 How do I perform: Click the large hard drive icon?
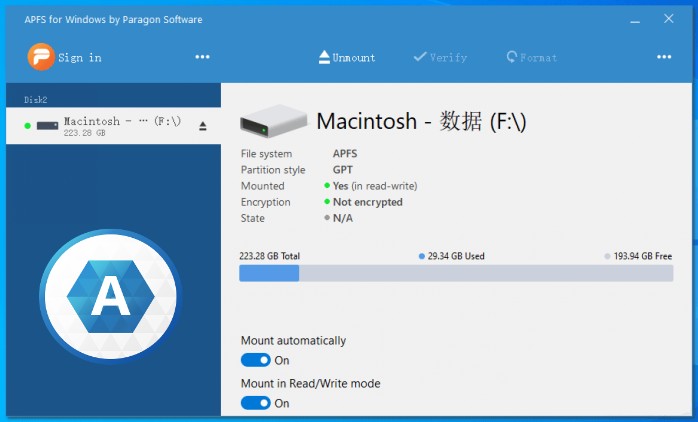click(x=273, y=121)
